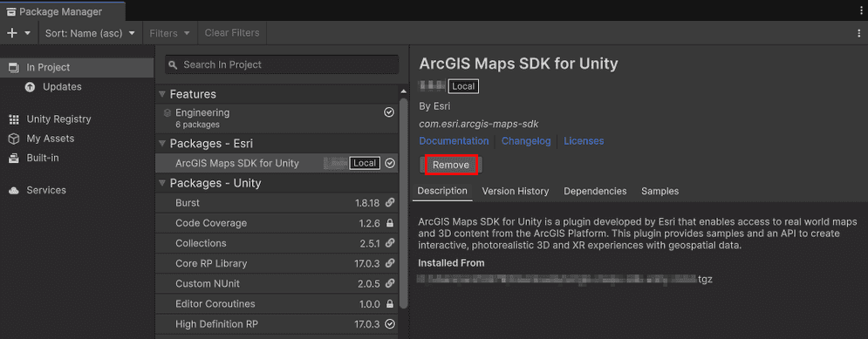868x339 pixels.
Task: Open the Filters dropdown
Action: (170, 33)
